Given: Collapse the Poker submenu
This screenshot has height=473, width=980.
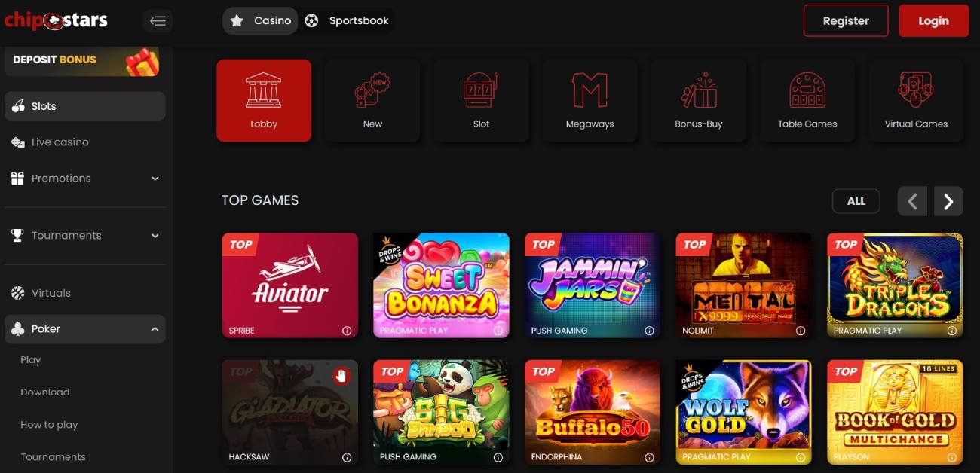Looking at the screenshot, I should click(84, 329).
